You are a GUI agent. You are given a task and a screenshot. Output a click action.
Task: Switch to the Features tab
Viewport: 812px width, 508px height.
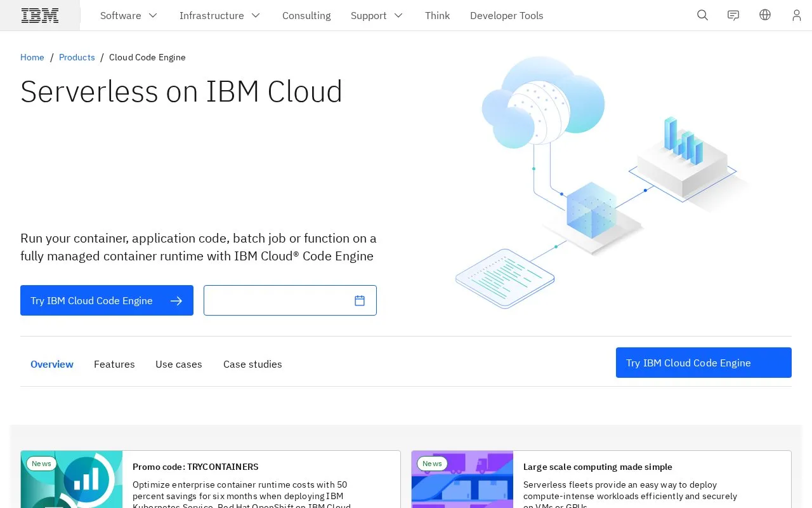click(114, 364)
